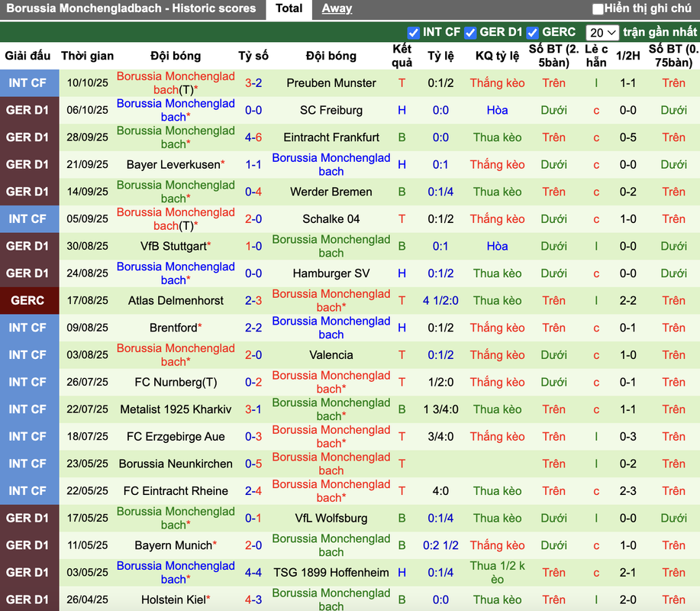Screen dimensions: 700x611
Task: Select Hamburger SV team name
Action: click(x=331, y=273)
